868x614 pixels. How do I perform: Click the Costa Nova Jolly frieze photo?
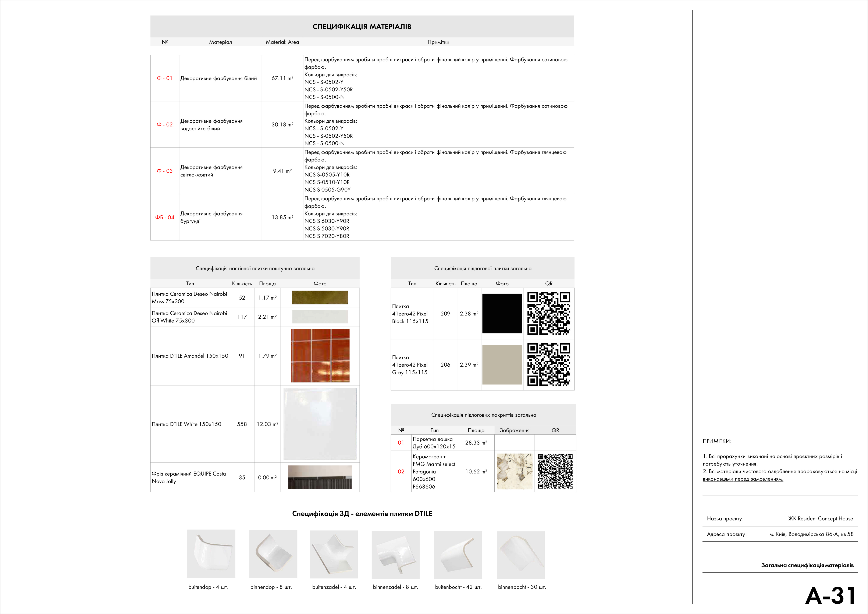click(x=320, y=477)
